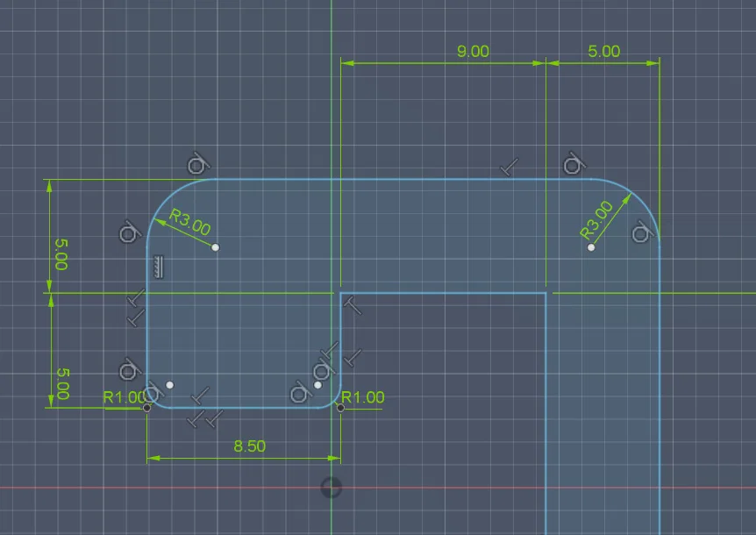
Task: Select the lower vertical 5.00 dimension
Action: coord(63,383)
